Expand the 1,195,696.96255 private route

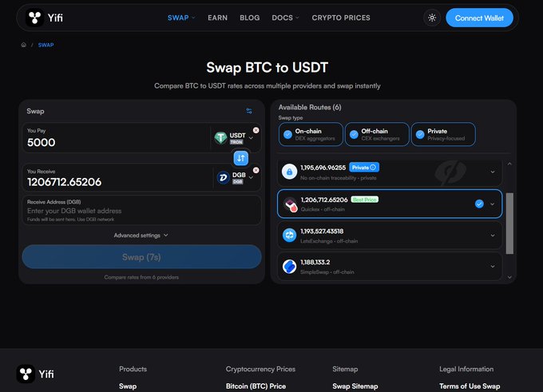(x=493, y=172)
